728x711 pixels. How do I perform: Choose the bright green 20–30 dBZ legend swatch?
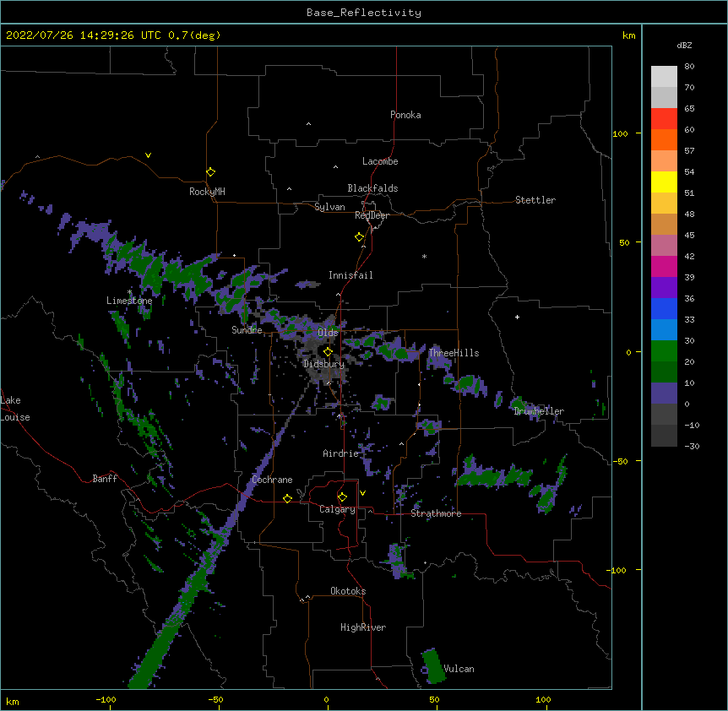[x=664, y=351]
